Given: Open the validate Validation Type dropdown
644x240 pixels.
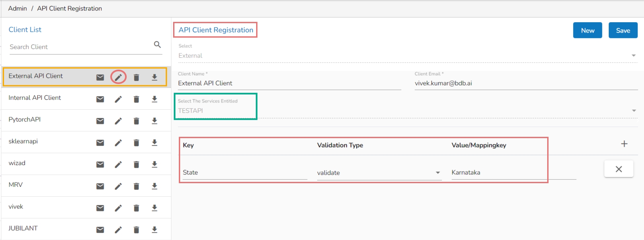Looking at the screenshot, I should coord(438,173).
